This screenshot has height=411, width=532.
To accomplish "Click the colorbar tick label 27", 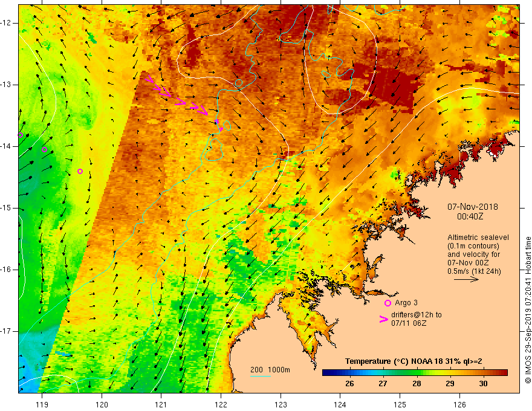I will 383,384.
